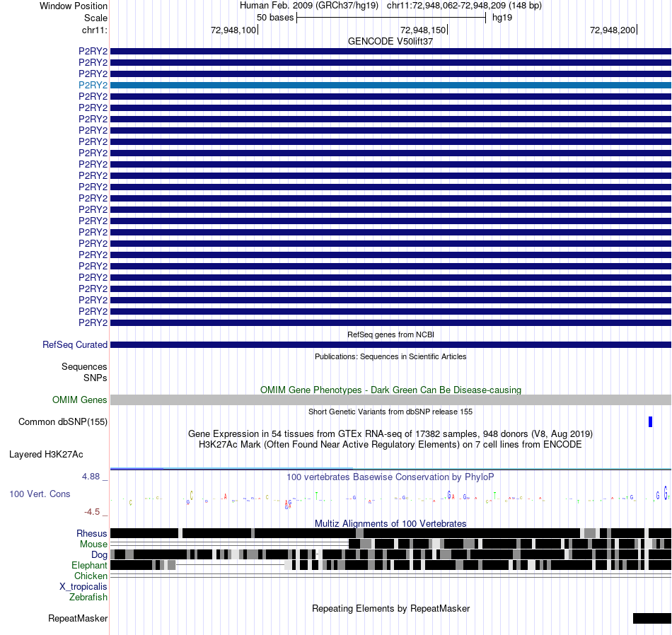The image size is (672, 635).
Task: Click the black RepeatMasker element block
Action: tap(652, 618)
